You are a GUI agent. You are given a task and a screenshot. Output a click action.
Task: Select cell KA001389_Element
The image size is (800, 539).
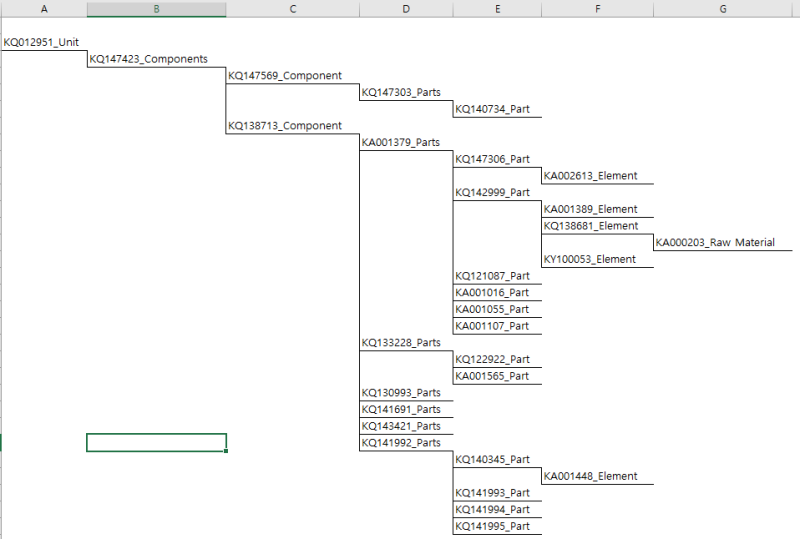(597, 209)
